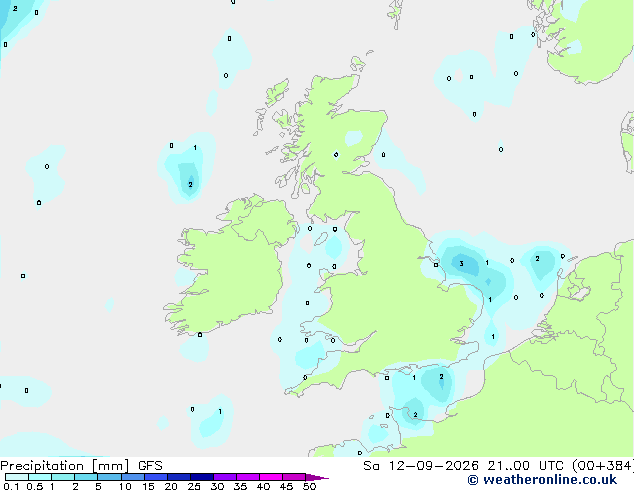Image resolution: width=634 pixels, height=490 pixels.
Task: Choose the 20–25 mm legend color box
Action: coord(179,477)
